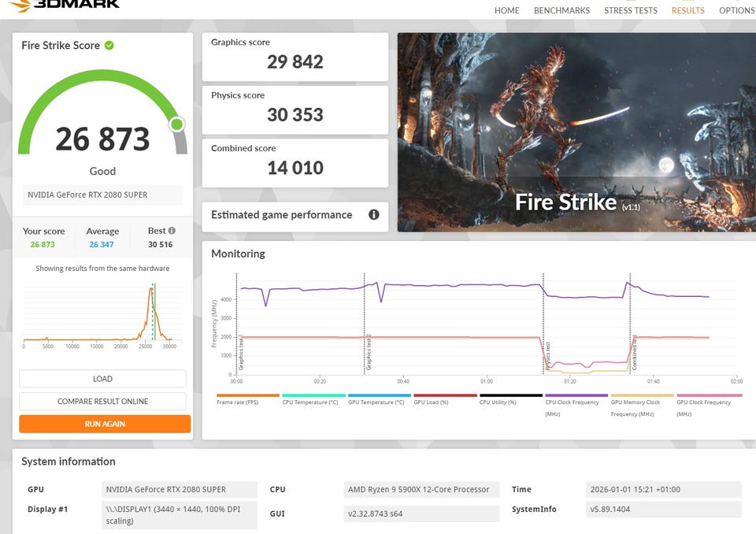
Task: Click the Fire Strike Score title
Action: tap(61, 46)
